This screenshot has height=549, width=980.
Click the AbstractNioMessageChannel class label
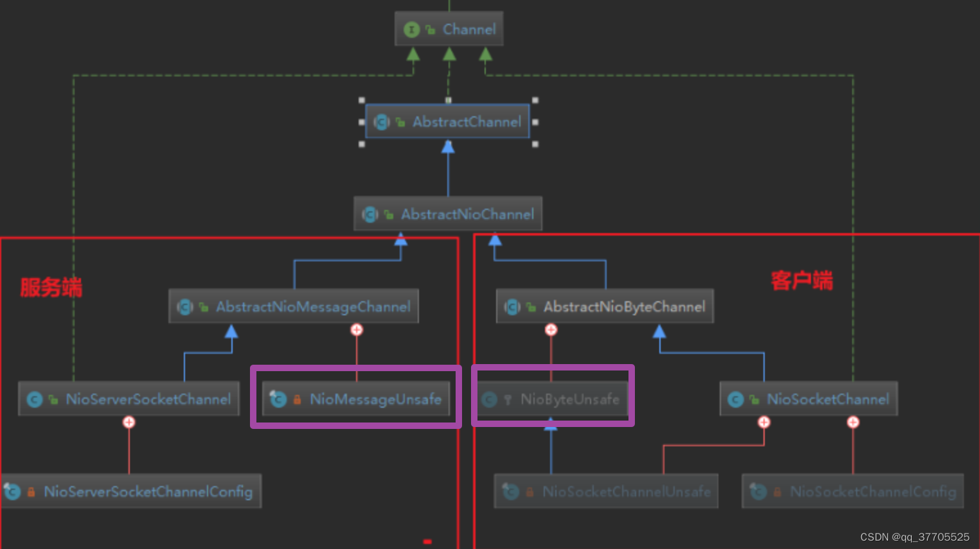click(313, 307)
